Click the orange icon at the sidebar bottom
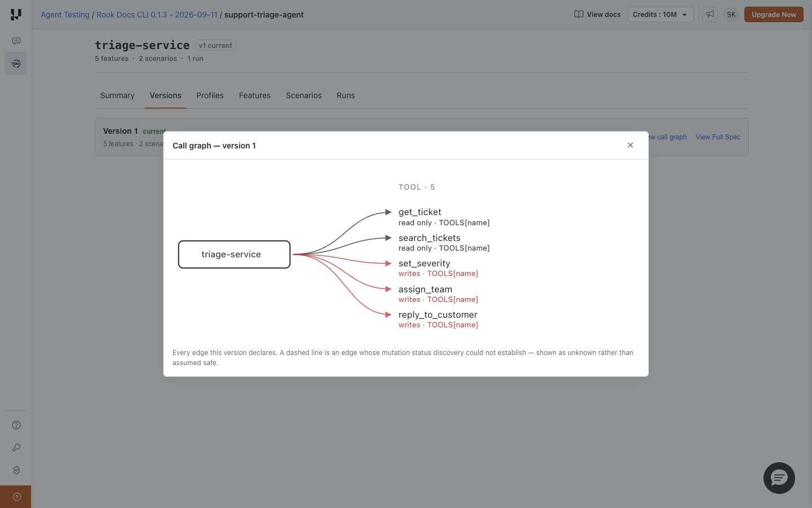Viewport: 812px width, 508px height. coord(16,497)
